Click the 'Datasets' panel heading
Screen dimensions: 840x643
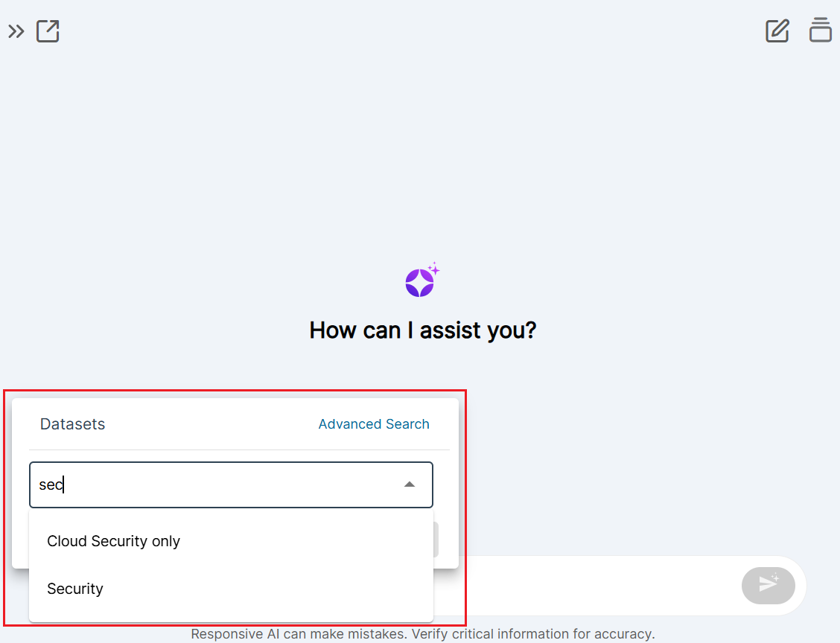click(72, 424)
